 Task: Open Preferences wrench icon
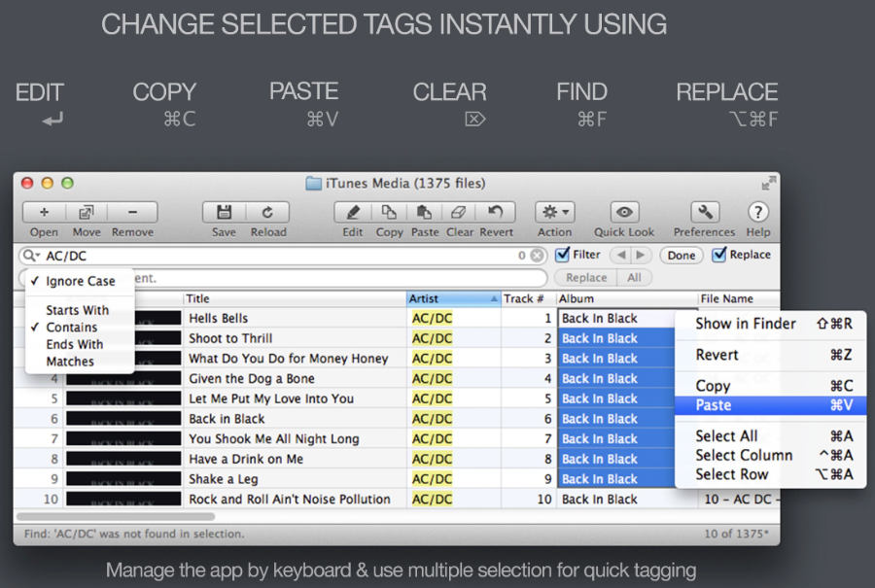tap(705, 212)
